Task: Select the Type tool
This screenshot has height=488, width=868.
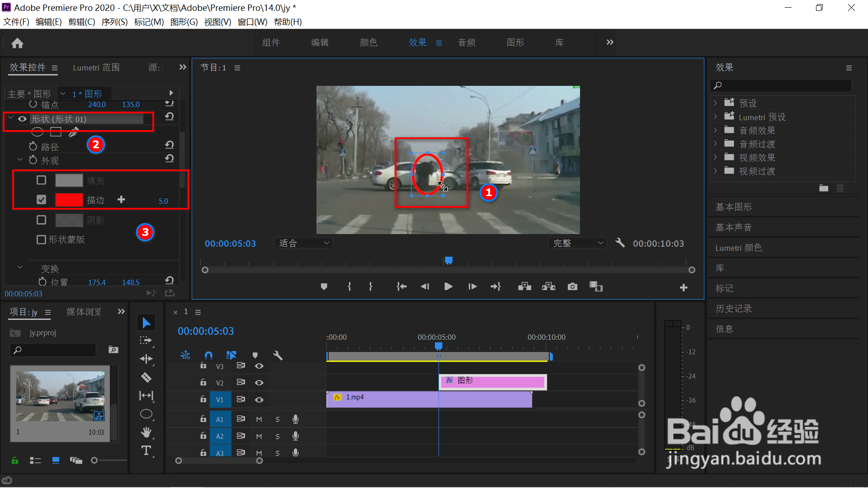Action: tap(146, 450)
